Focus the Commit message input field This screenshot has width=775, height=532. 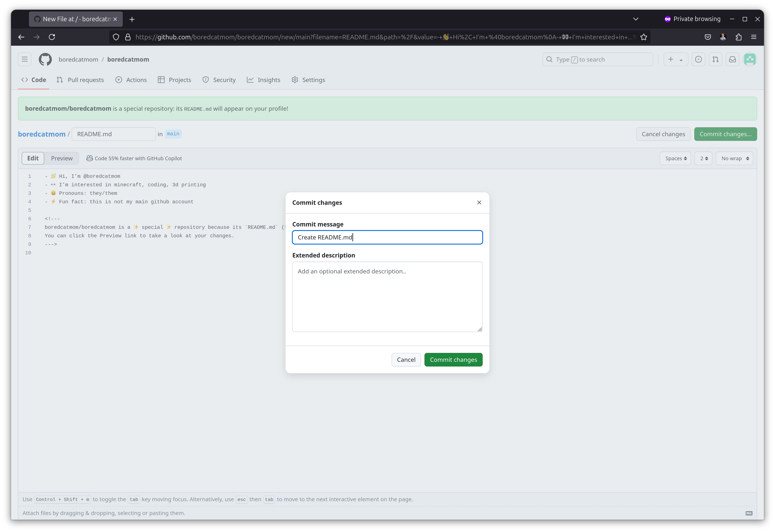click(387, 238)
